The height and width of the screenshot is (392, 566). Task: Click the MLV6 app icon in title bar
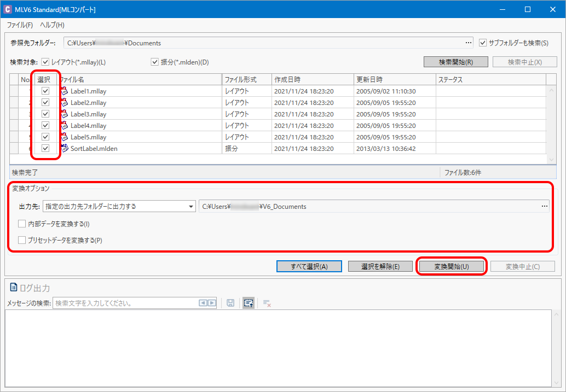point(7,9)
